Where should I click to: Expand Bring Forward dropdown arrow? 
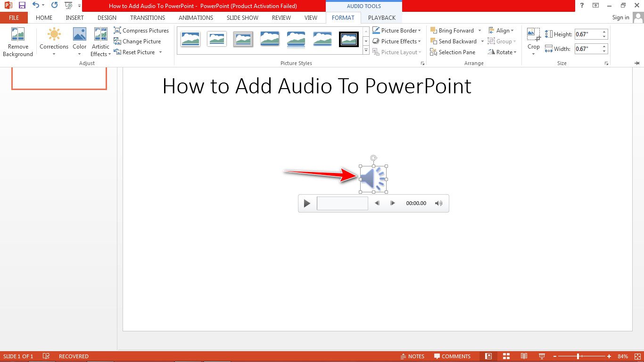(479, 31)
